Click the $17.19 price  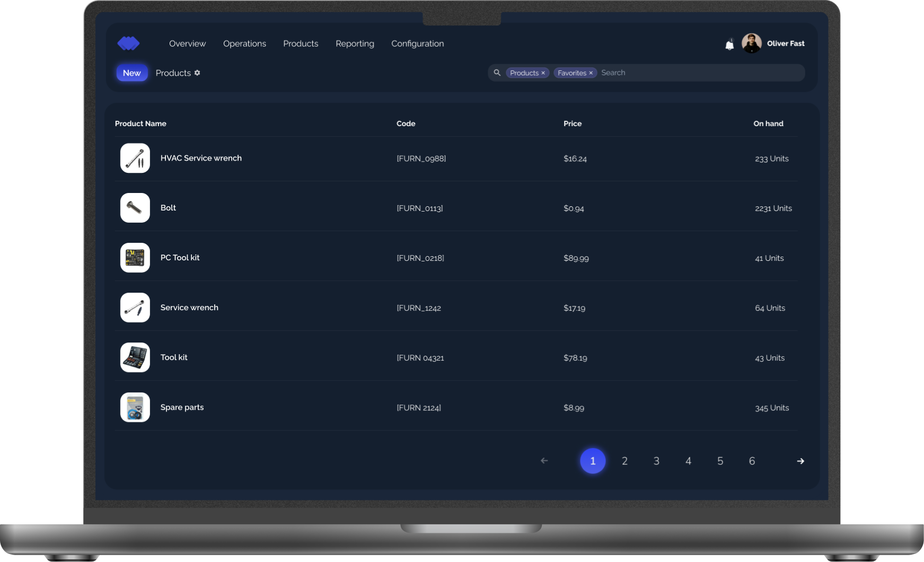575,308
